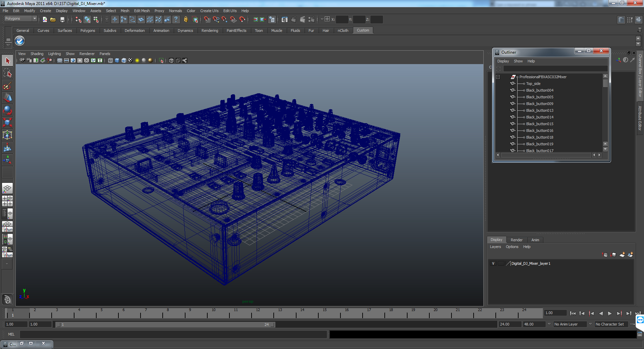Toggle Textured display checker icon
The height and width of the screenshot is (349, 644).
pos(130,60)
